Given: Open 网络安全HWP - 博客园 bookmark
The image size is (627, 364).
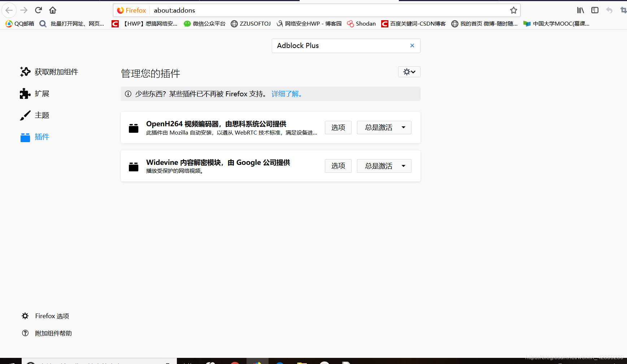Looking at the screenshot, I should 309,23.
